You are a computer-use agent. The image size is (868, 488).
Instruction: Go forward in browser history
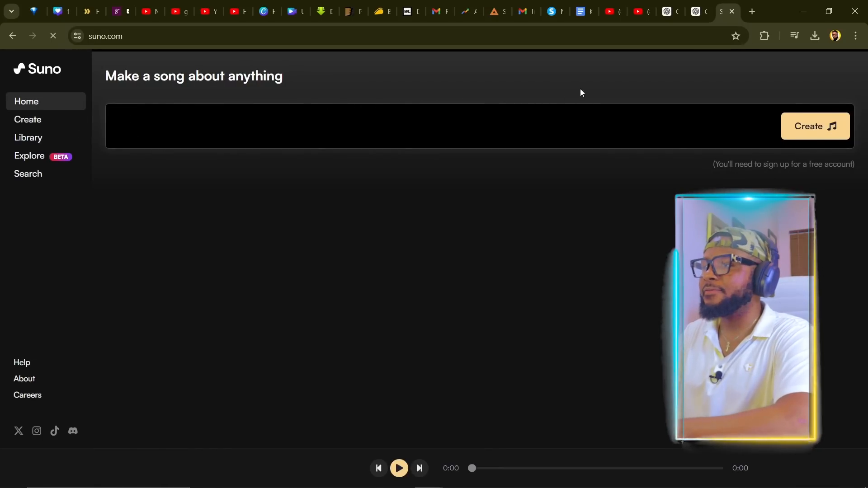tap(33, 36)
